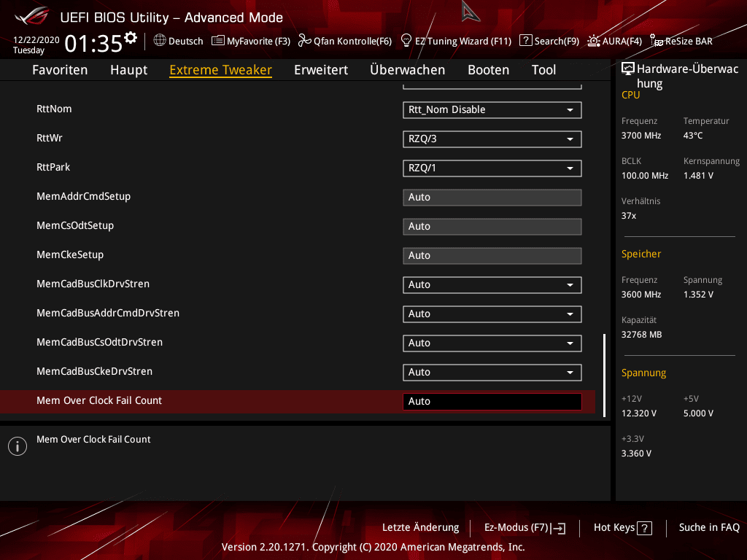Change language via Deutsch

click(x=186, y=41)
